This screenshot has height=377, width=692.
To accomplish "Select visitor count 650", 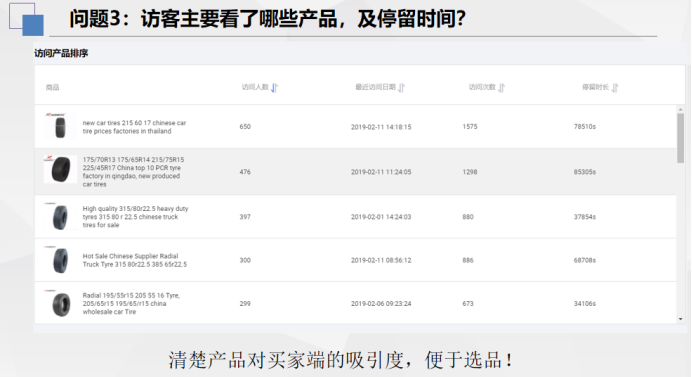I will point(245,127).
